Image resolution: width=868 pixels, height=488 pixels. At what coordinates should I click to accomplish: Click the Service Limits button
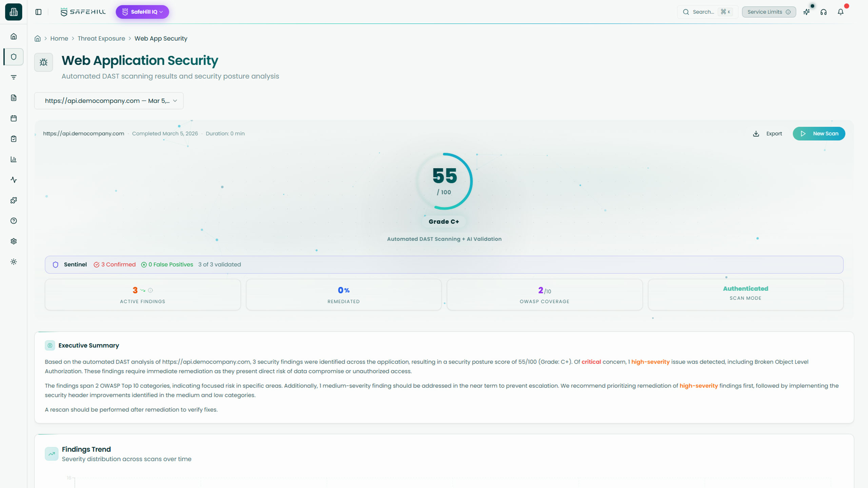coord(769,12)
